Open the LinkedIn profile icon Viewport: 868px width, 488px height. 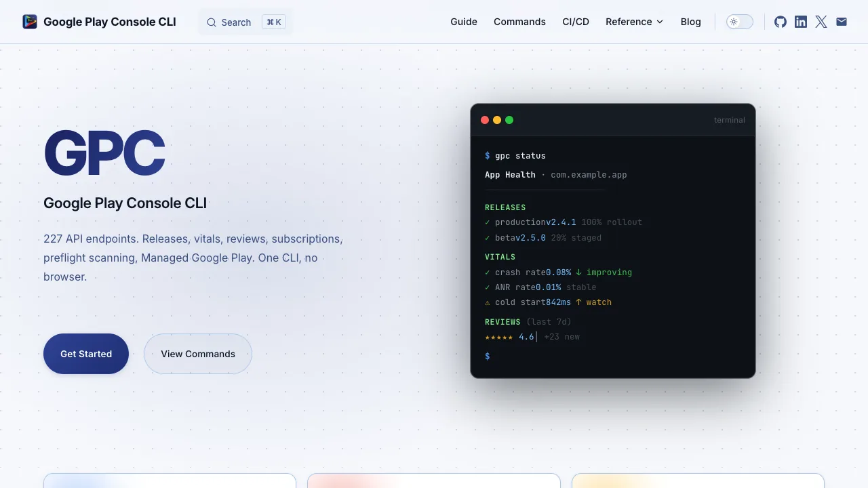click(801, 22)
